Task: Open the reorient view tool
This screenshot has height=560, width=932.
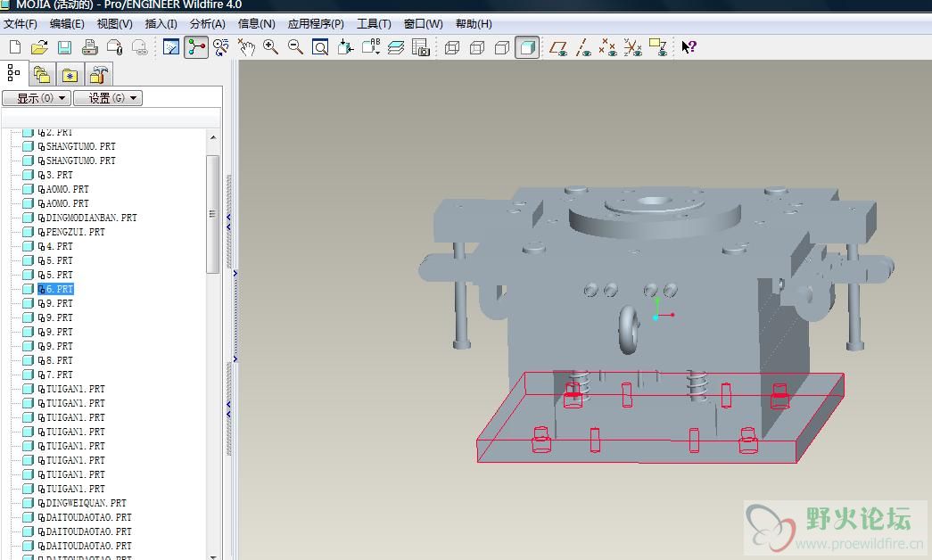Action: 345,47
